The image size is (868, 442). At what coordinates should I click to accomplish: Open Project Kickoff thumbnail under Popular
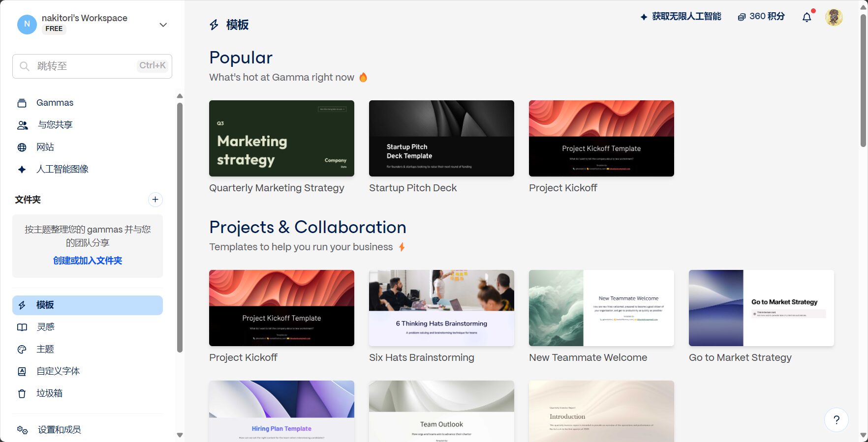pos(601,139)
